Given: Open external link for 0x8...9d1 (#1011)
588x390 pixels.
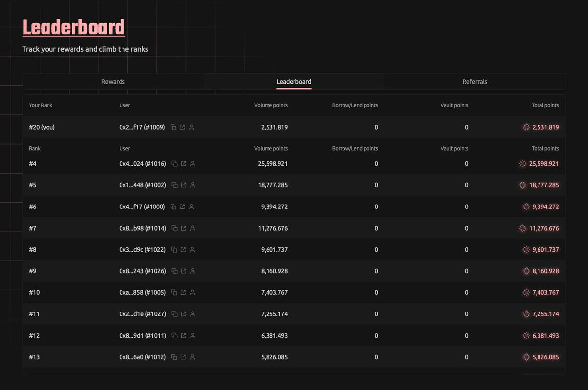Looking at the screenshot, I should (183, 336).
